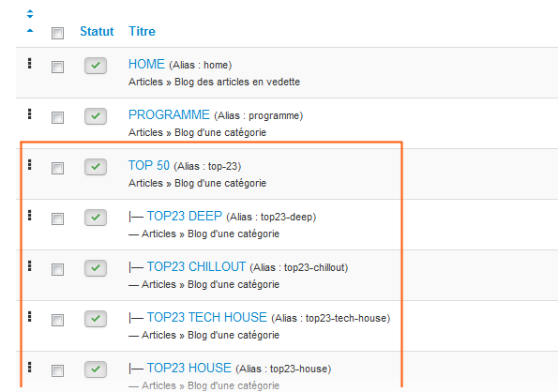
Task: Unpublish TOP23 CHILLOUT via status icon
Action: click(x=96, y=268)
